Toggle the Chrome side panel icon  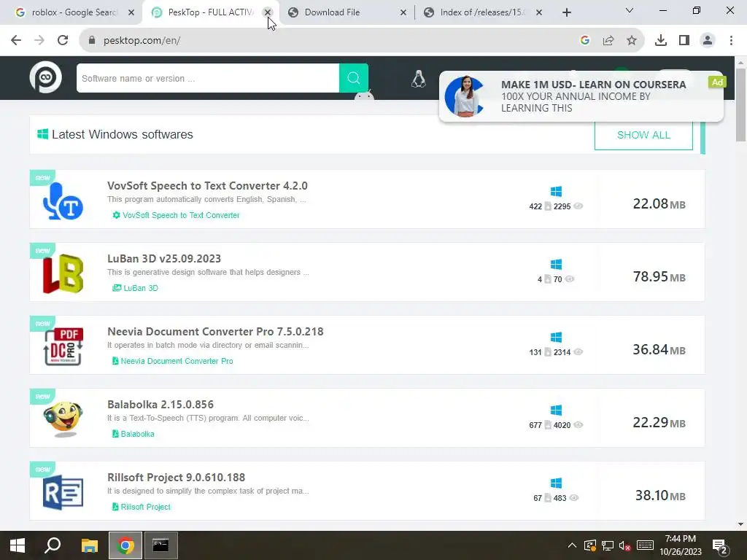point(684,41)
